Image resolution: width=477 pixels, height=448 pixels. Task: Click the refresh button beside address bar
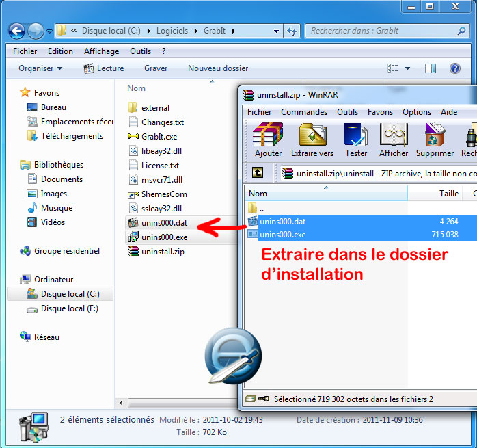click(x=292, y=31)
